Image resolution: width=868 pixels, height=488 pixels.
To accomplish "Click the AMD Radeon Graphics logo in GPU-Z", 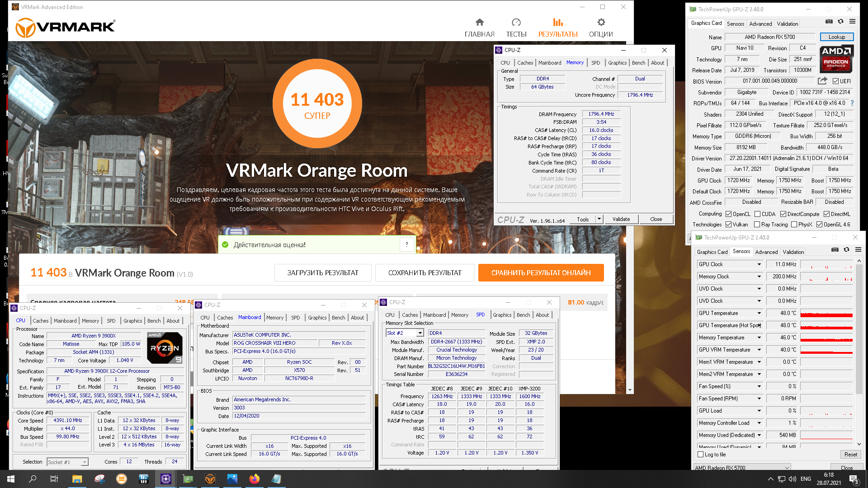I will (836, 59).
